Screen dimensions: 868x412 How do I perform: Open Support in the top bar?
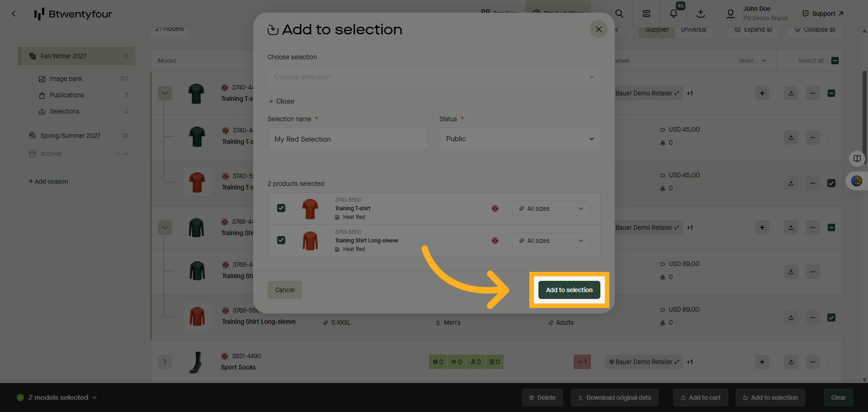pos(822,13)
